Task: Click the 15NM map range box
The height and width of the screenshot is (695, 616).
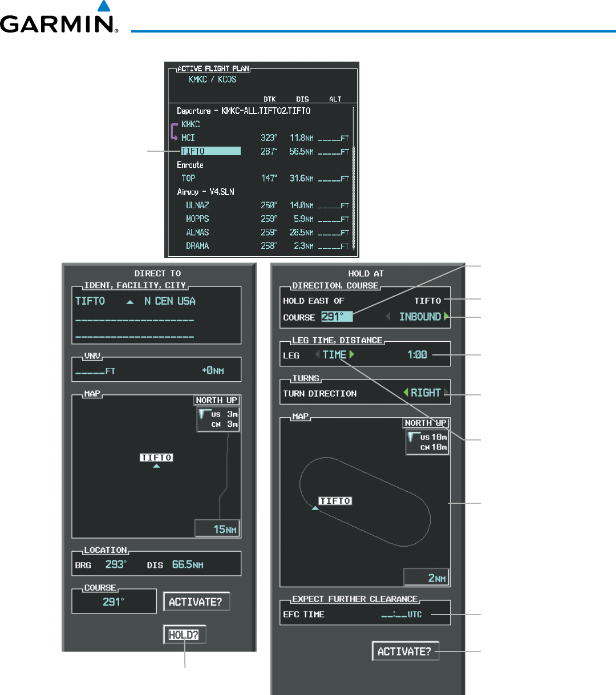Action: [217, 529]
